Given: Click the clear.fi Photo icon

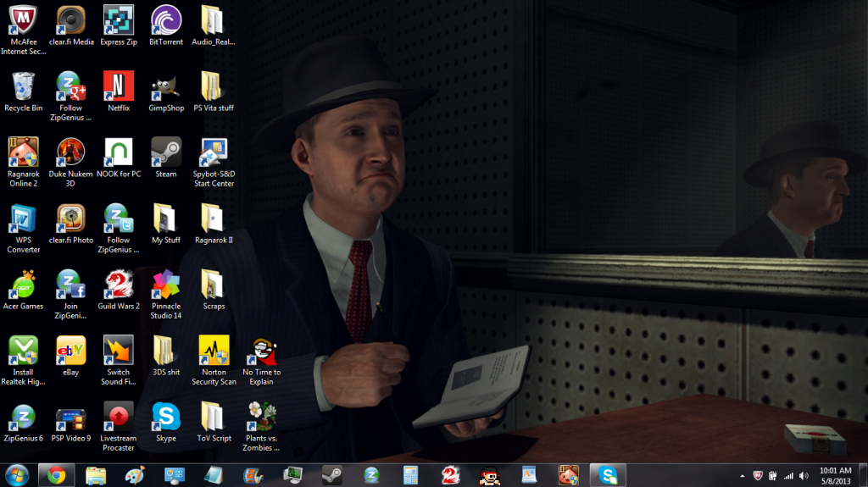Looking at the screenshot, I should click(71, 224).
